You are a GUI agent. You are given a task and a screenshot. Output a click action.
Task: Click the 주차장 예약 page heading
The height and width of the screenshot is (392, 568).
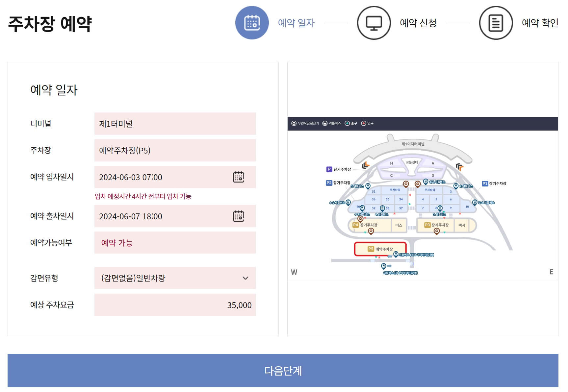click(x=50, y=24)
